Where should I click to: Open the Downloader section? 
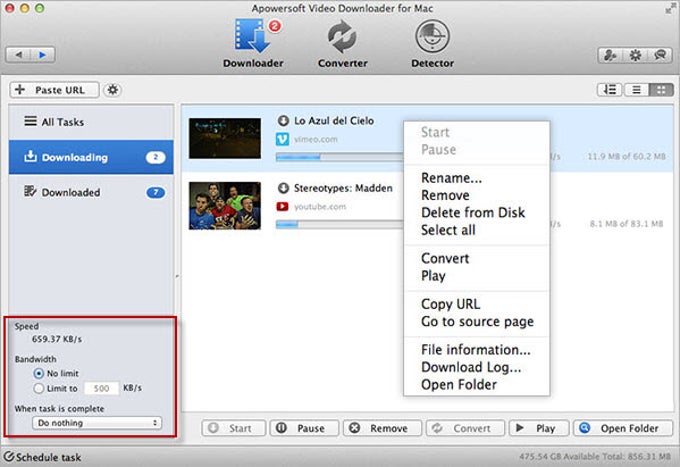(253, 43)
